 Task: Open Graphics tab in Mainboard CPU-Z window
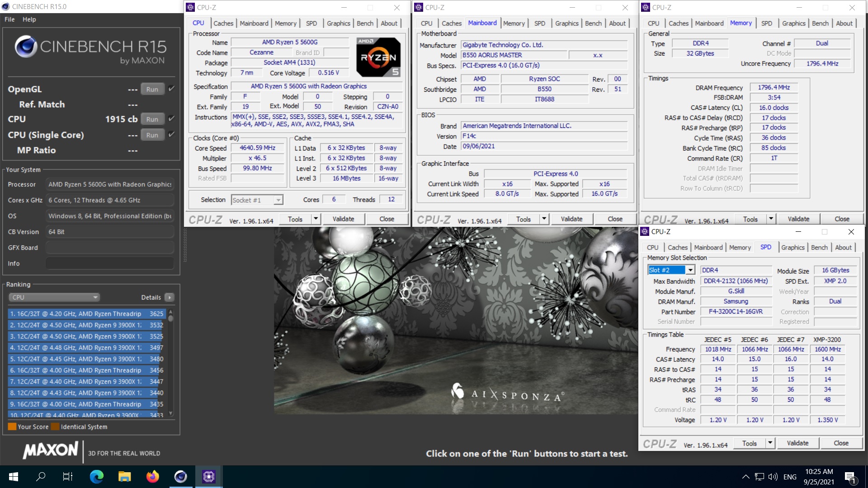567,23
